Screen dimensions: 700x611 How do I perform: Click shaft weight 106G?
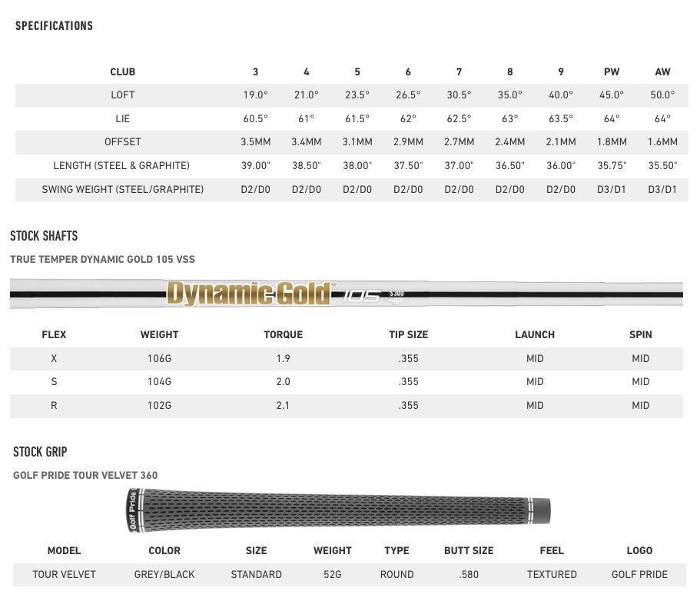pyautogui.click(x=159, y=359)
